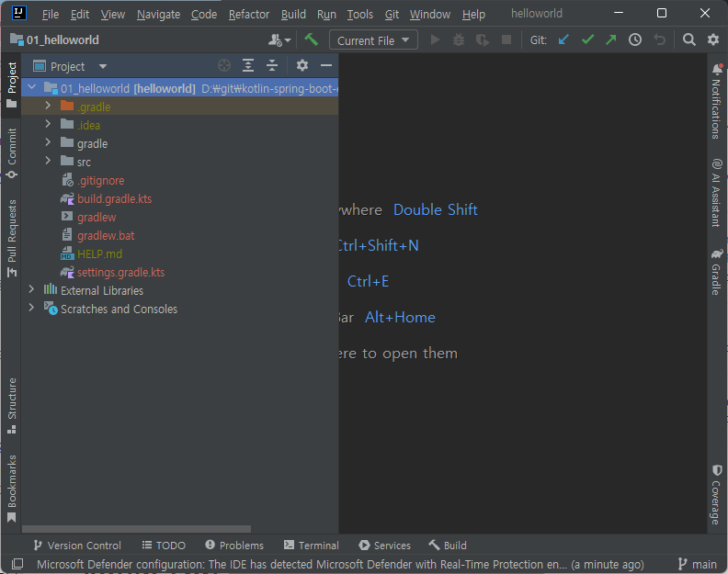The height and width of the screenshot is (574, 728).
Task: Open the Notifications tool window
Action: (717, 101)
